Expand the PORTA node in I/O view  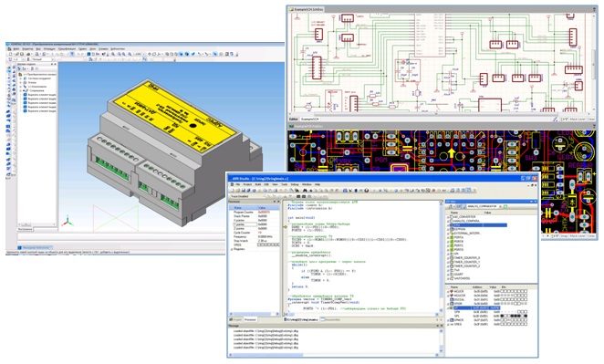[448, 238]
